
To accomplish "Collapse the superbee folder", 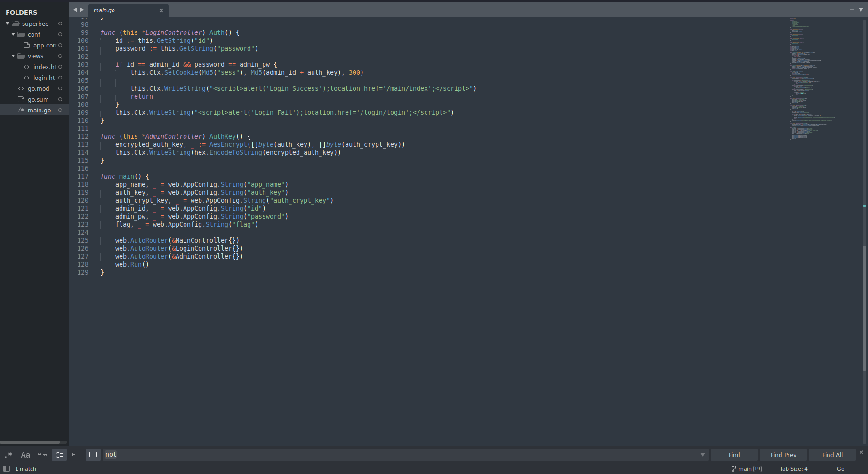I will pyautogui.click(x=8, y=24).
